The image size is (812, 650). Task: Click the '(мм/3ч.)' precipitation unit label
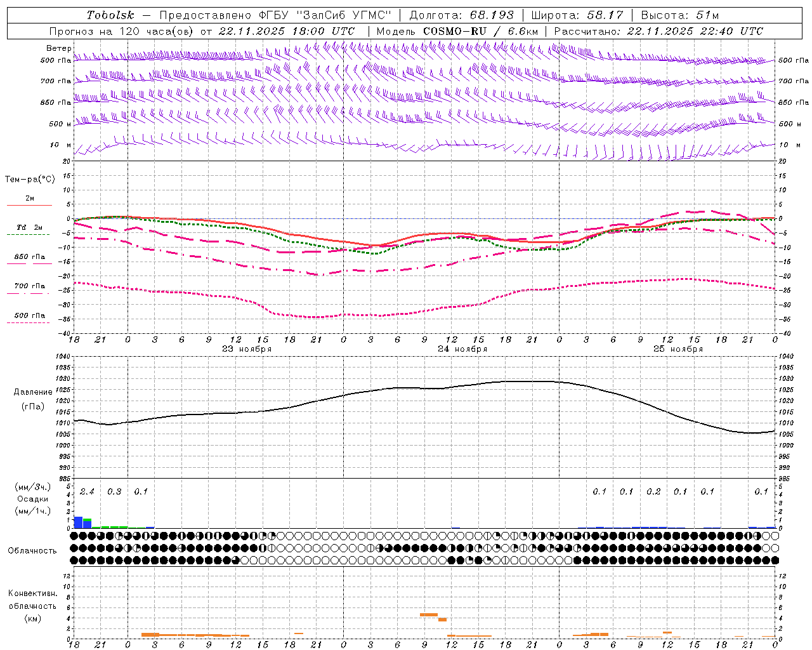[x=33, y=487]
